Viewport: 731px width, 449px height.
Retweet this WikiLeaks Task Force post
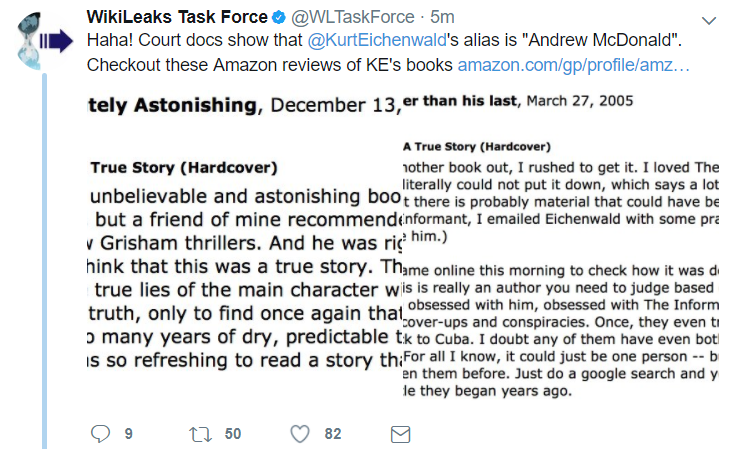[200, 435]
